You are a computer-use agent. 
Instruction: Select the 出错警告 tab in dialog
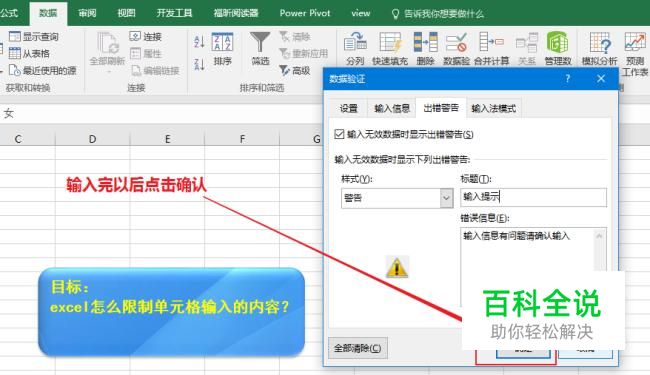(441, 108)
